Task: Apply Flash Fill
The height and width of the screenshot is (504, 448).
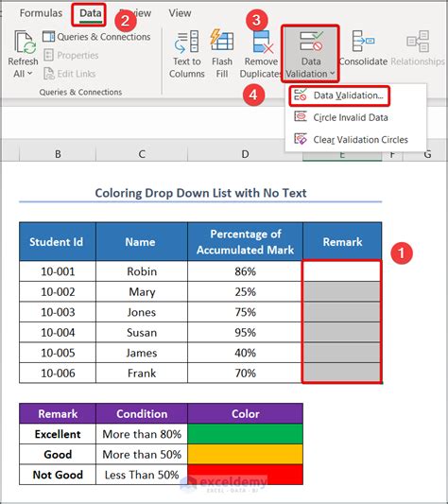Action: pos(222,54)
